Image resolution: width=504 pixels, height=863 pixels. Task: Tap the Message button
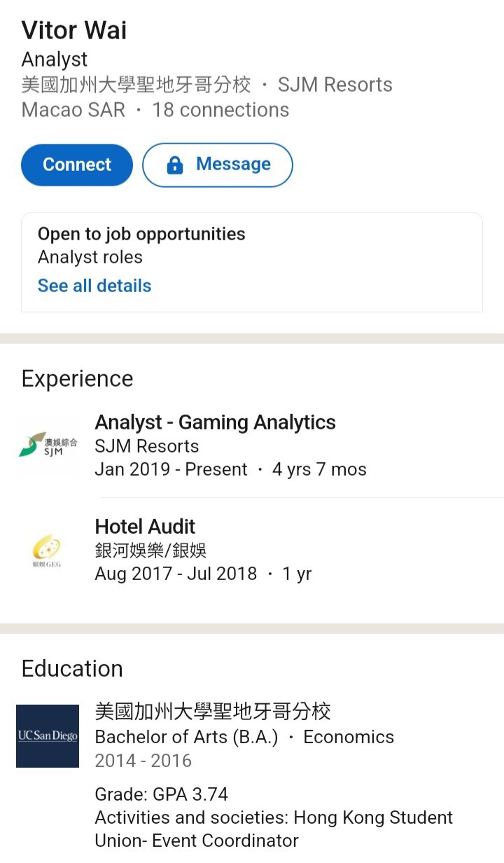click(x=218, y=165)
